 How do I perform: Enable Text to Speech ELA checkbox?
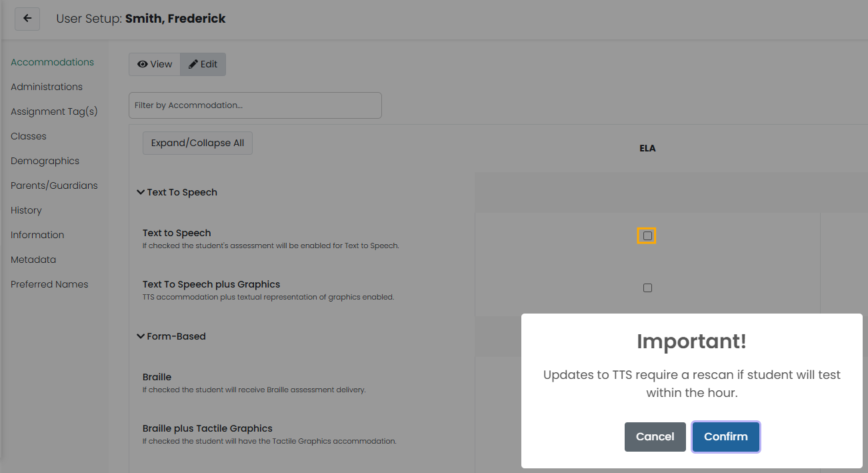pyautogui.click(x=647, y=235)
